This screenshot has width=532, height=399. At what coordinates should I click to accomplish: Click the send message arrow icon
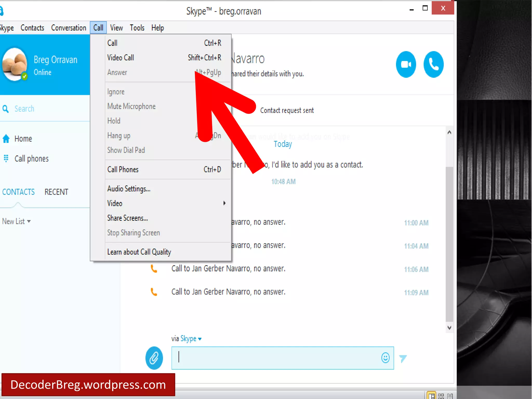point(403,358)
